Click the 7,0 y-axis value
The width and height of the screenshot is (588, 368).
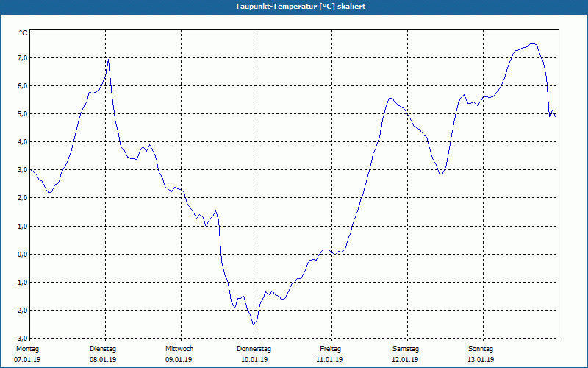pos(23,58)
